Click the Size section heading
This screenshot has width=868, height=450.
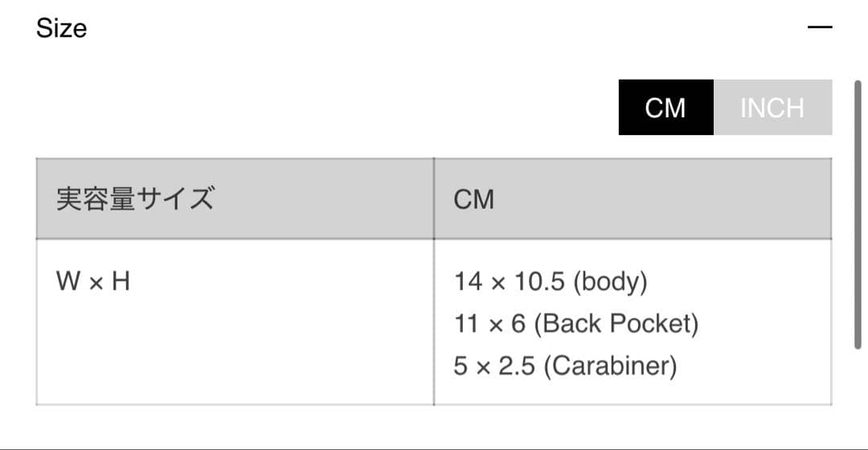tap(62, 29)
